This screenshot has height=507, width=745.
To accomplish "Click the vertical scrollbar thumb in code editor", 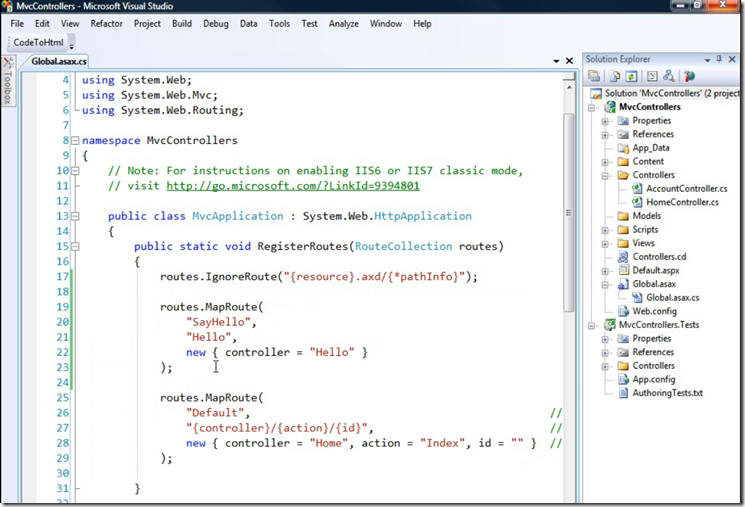I will [x=569, y=212].
